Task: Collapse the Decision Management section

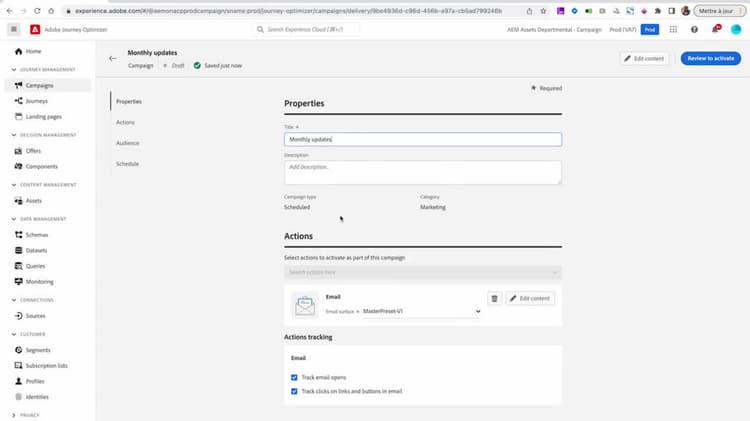Action: point(14,135)
